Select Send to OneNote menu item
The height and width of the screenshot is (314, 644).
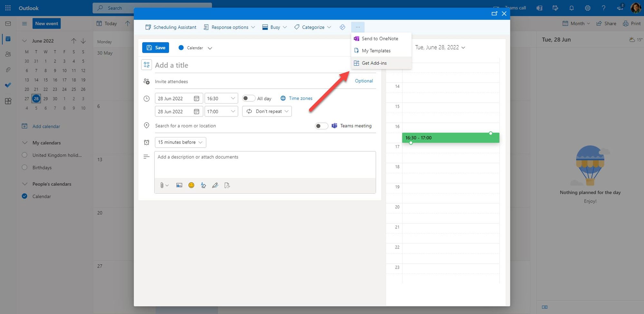coord(380,39)
